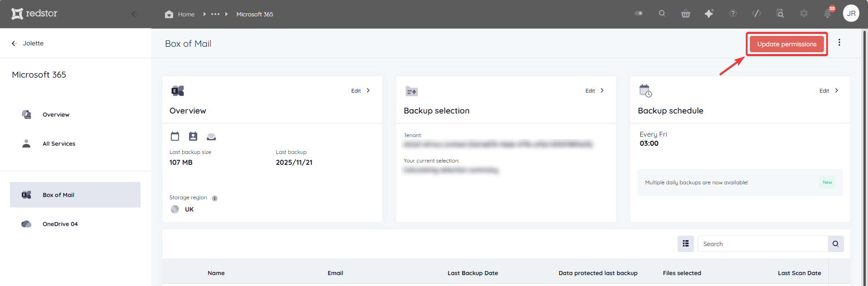The width and height of the screenshot is (868, 286).
Task: Click the New badge in the banner
Action: point(827,182)
